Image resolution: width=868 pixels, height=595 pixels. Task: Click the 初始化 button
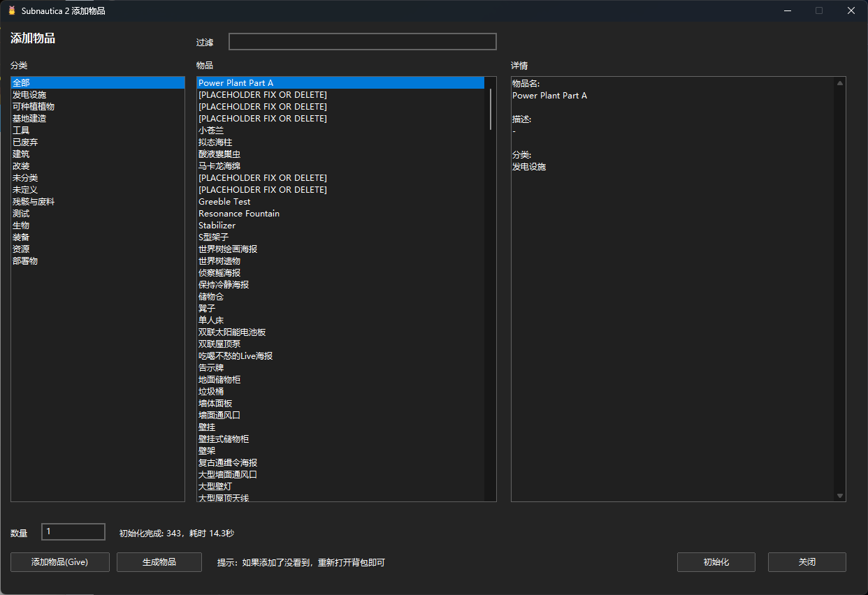[716, 562]
